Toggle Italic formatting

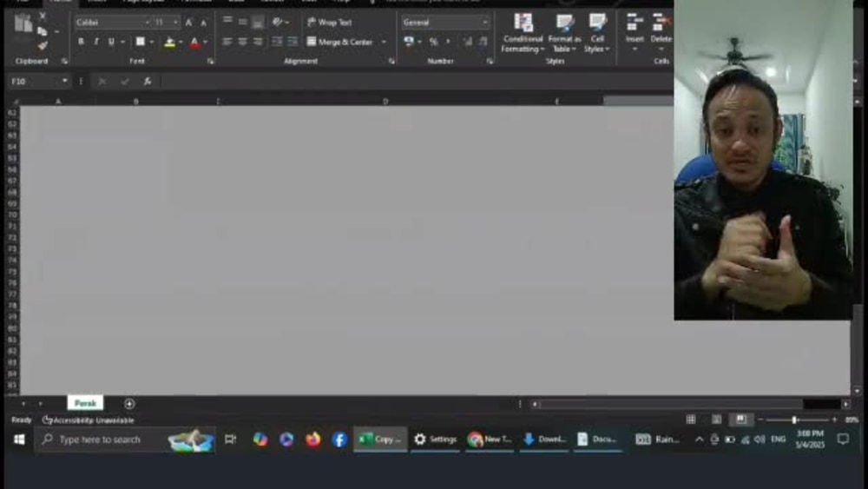click(x=95, y=42)
